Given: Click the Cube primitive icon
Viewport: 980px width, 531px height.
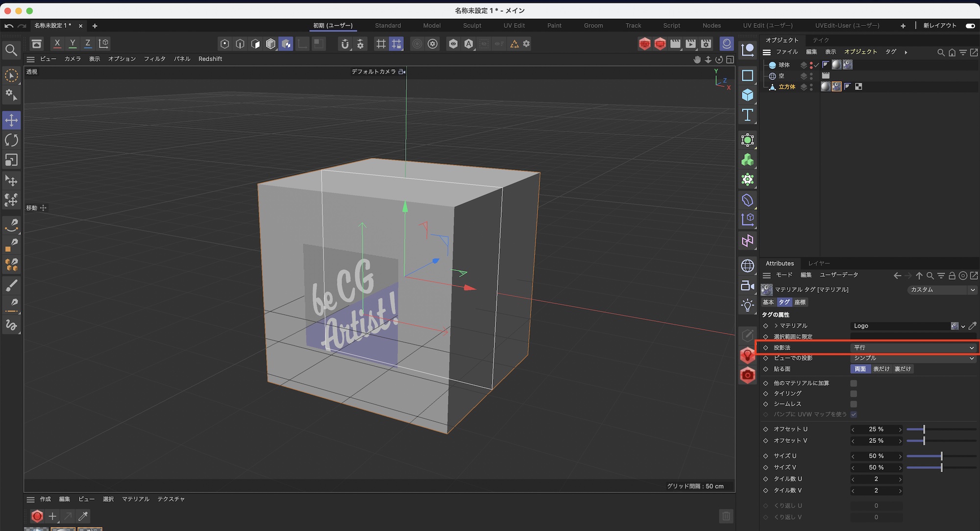Looking at the screenshot, I should pyautogui.click(x=747, y=95).
